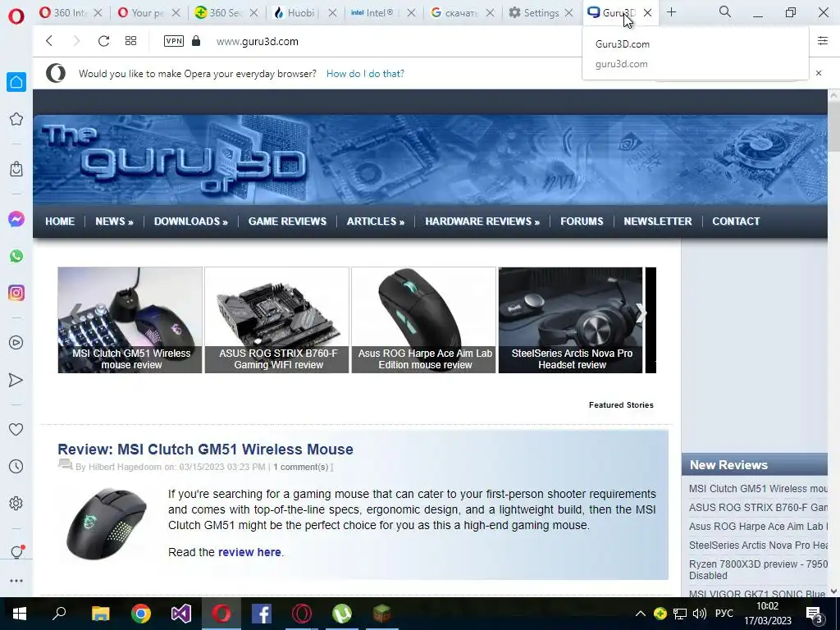Dismiss the default browser prompt bar
840x630 pixels.
pyautogui.click(x=819, y=73)
